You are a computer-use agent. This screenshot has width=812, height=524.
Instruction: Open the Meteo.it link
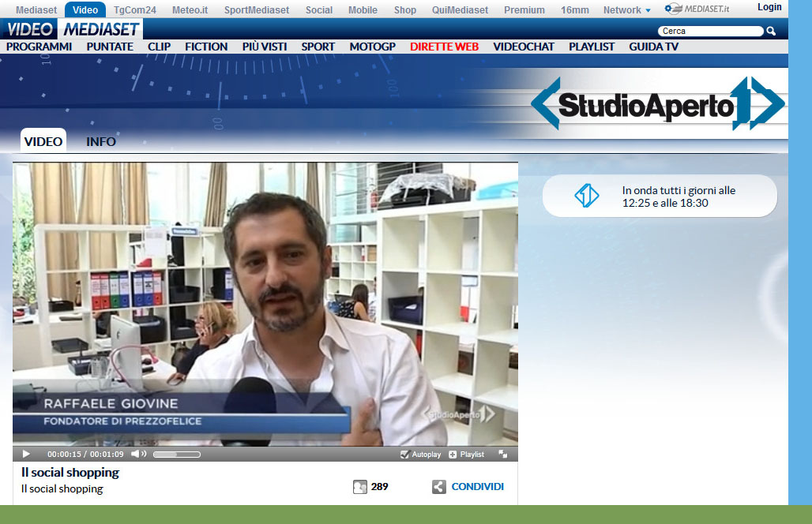[x=190, y=9]
